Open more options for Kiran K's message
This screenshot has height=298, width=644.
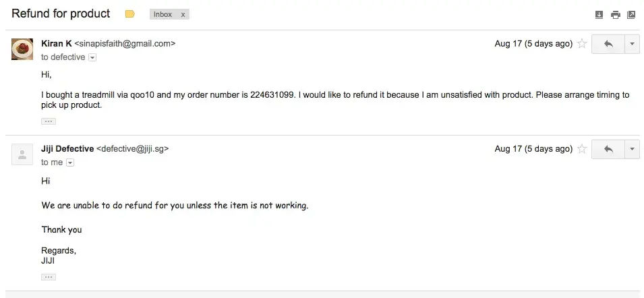coord(632,44)
